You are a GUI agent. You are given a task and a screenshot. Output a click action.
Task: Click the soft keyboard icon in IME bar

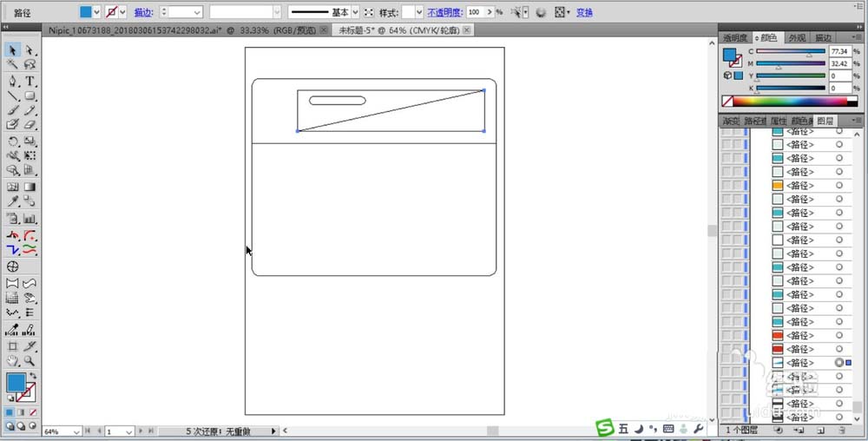(x=668, y=428)
